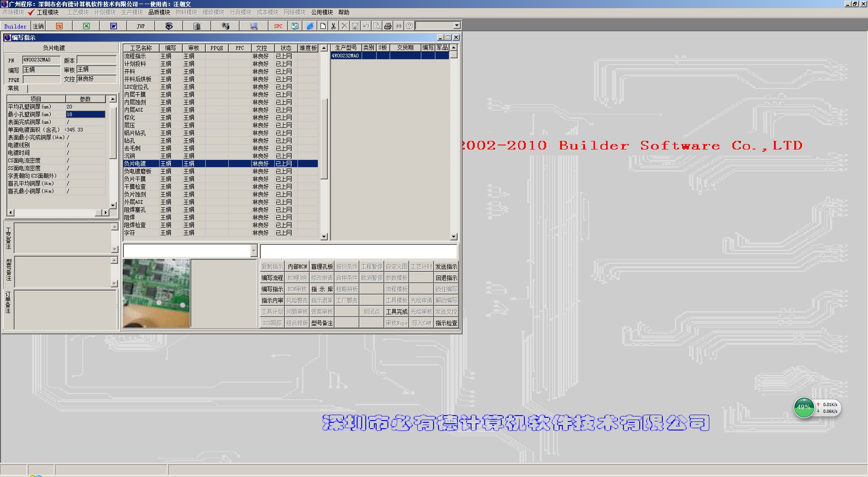Screen dimensions: 868x477
Task: Open the 公用模块 menu
Action: [322, 12]
